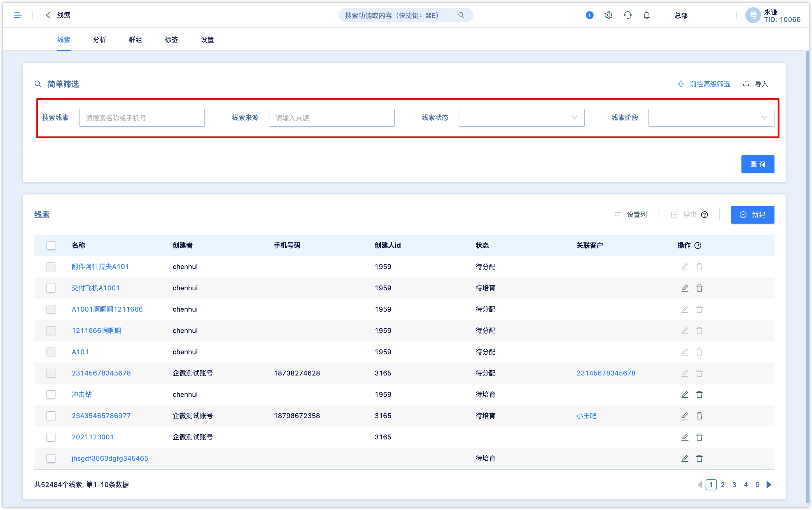
Task: Go to page 2
Action: 722,484
